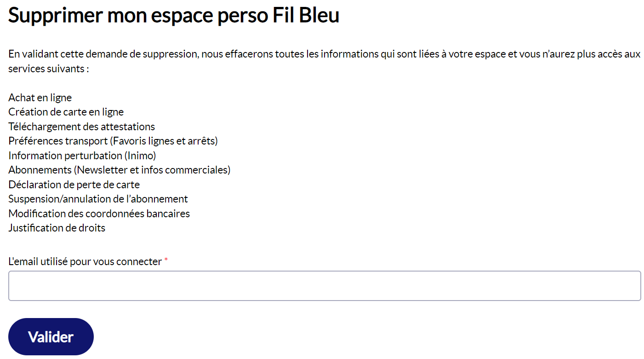This screenshot has width=644, height=359.
Task: Click "Newsletter et infos commerciales" text
Action: [x=152, y=170]
